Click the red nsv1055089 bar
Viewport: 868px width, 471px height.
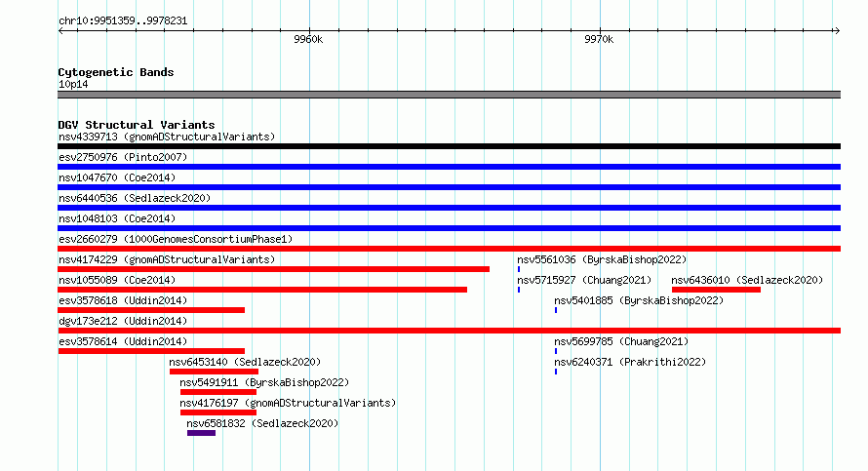pyautogui.click(x=262, y=290)
